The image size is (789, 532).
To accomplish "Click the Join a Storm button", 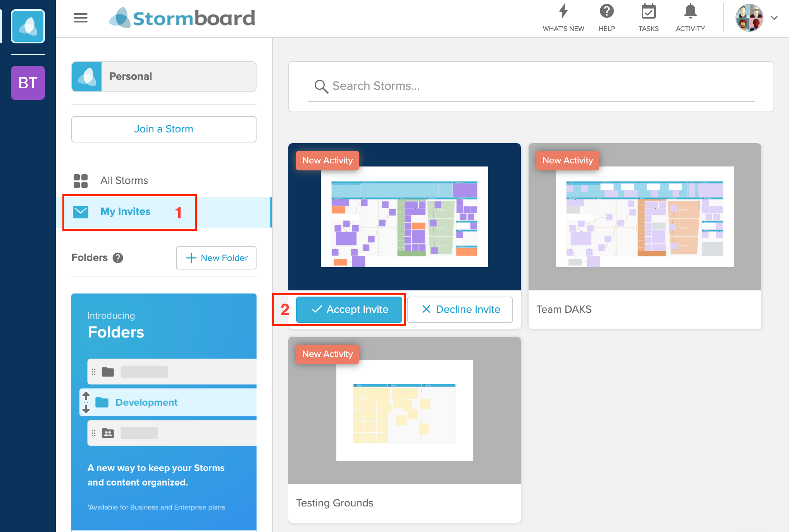I will [164, 129].
